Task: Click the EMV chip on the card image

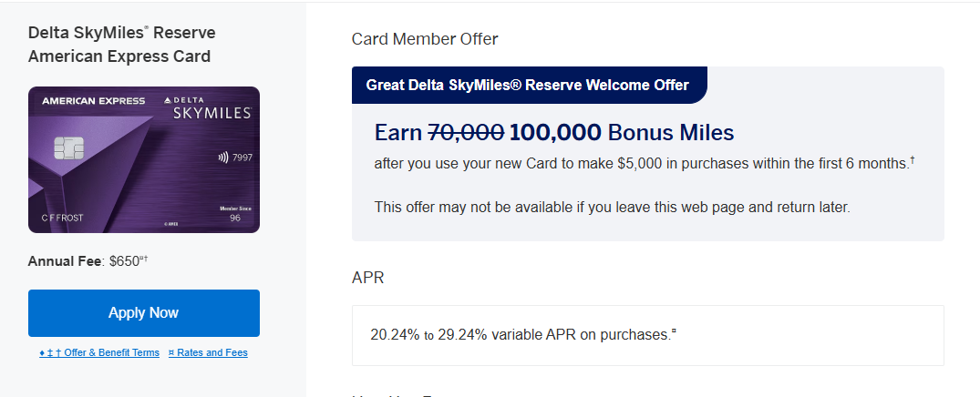Action: point(66,148)
